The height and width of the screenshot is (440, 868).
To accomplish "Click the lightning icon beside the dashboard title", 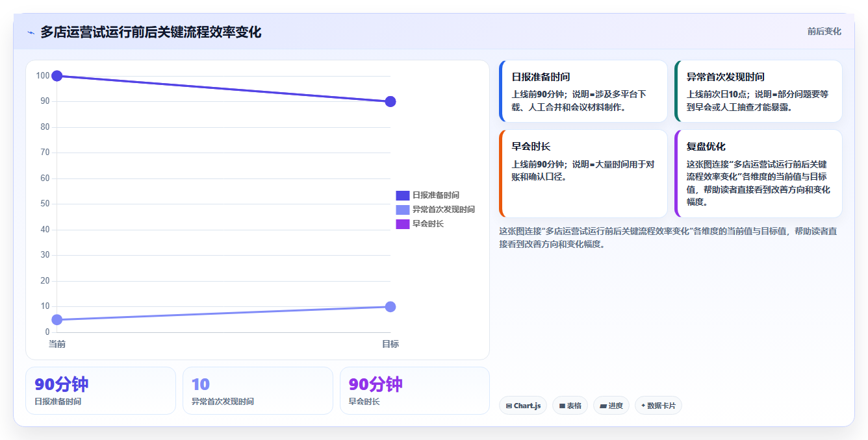I will tap(31, 32).
